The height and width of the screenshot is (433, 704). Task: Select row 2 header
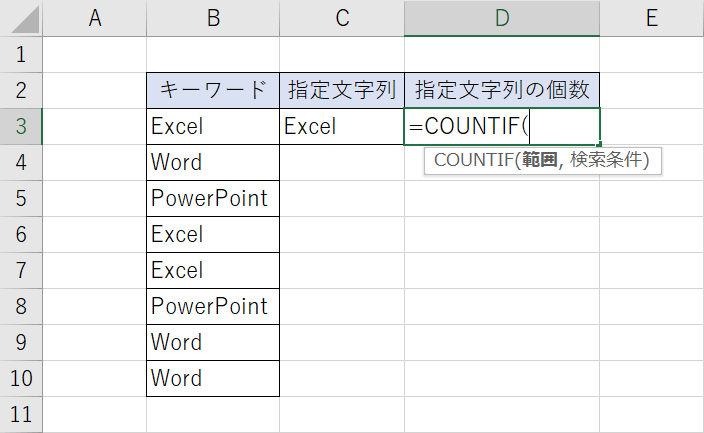[x=21, y=90]
